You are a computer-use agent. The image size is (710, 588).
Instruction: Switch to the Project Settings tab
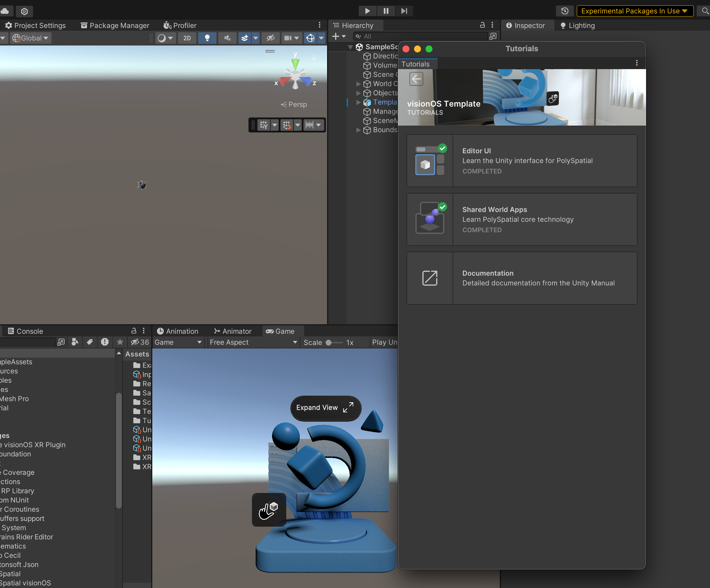point(35,25)
